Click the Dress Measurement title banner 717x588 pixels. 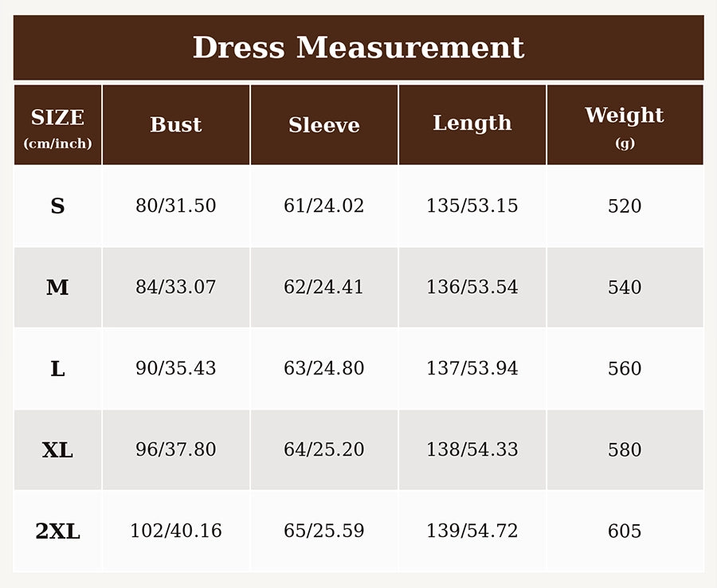tap(358, 48)
